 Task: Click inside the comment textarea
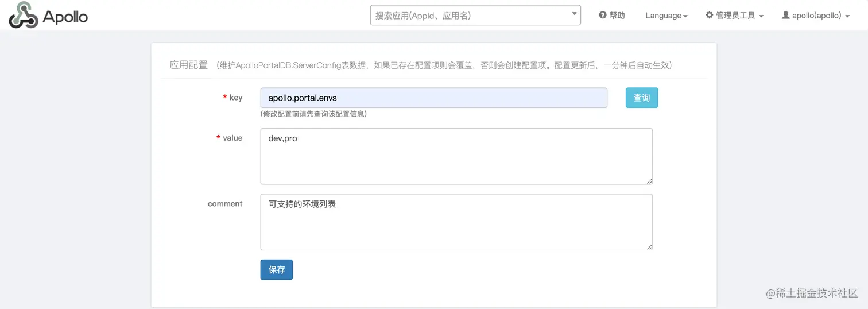456,222
